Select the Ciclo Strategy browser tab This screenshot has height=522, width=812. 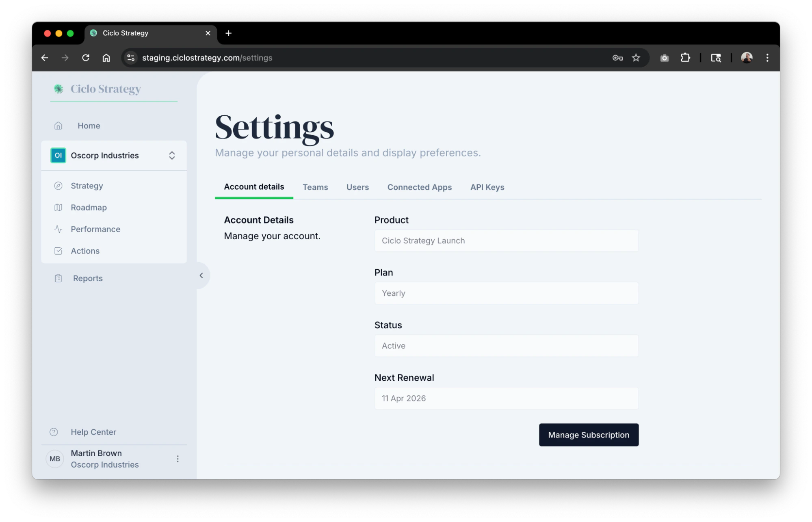[x=150, y=33]
